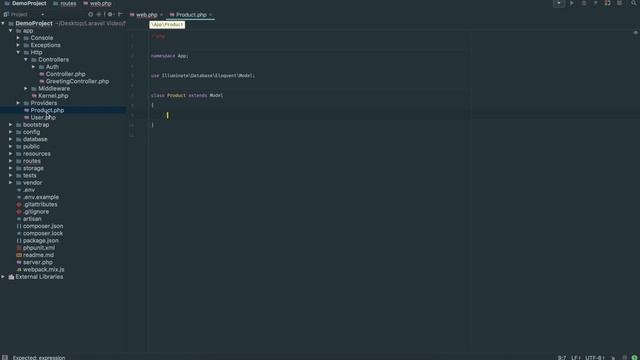640x360 pixels.
Task: Expand the routes folder in the tree
Action: coord(11,161)
